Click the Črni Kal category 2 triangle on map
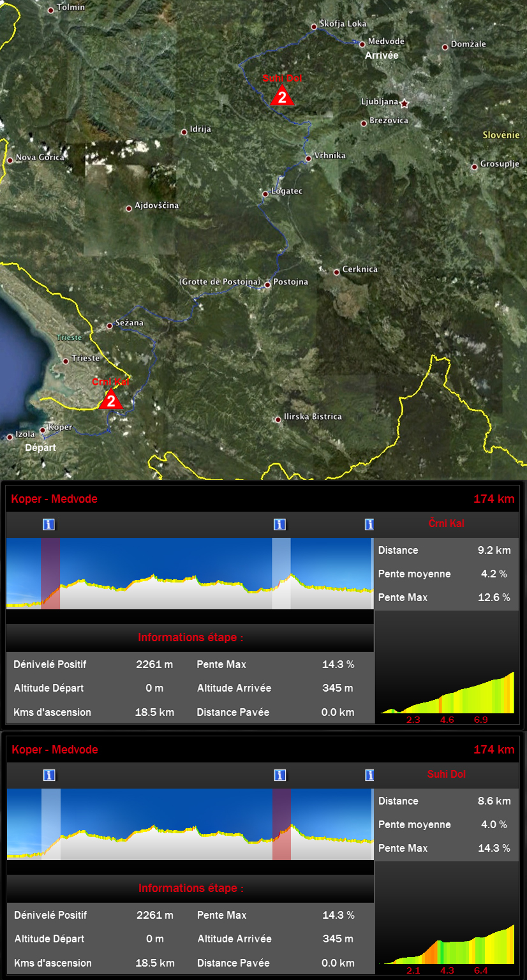The width and height of the screenshot is (527, 980). click(110, 399)
